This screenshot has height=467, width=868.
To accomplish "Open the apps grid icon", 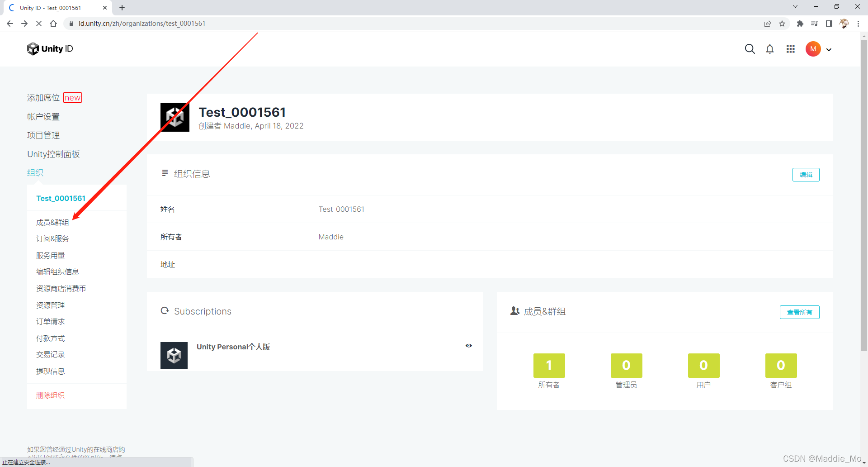I will click(790, 49).
